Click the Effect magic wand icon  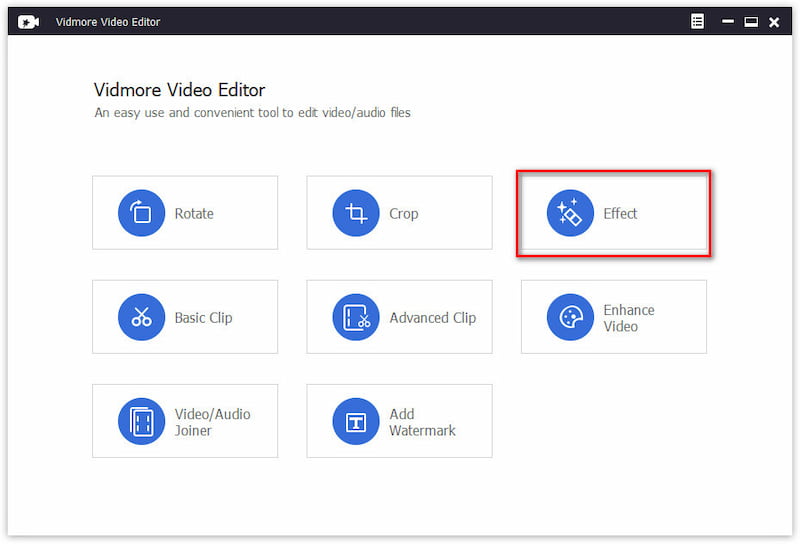point(570,213)
